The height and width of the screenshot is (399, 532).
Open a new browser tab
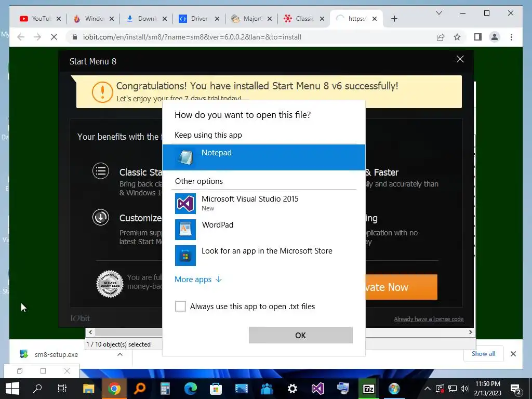394,19
